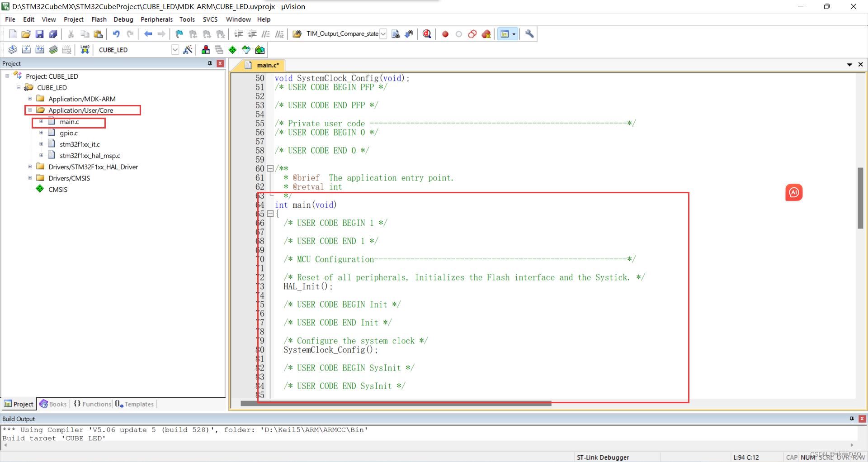The image size is (868, 462).
Task: Rebuild all target files
Action: tap(40, 50)
